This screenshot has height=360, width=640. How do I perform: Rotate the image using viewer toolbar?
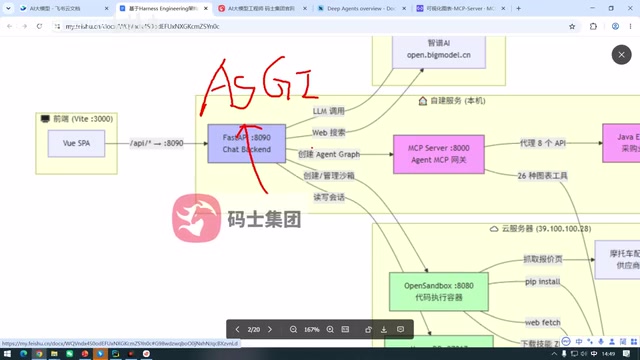pyautogui.click(x=368, y=329)
